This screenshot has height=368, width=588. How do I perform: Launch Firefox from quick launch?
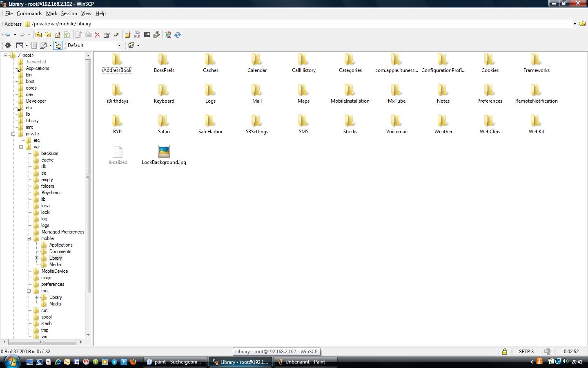133,362
